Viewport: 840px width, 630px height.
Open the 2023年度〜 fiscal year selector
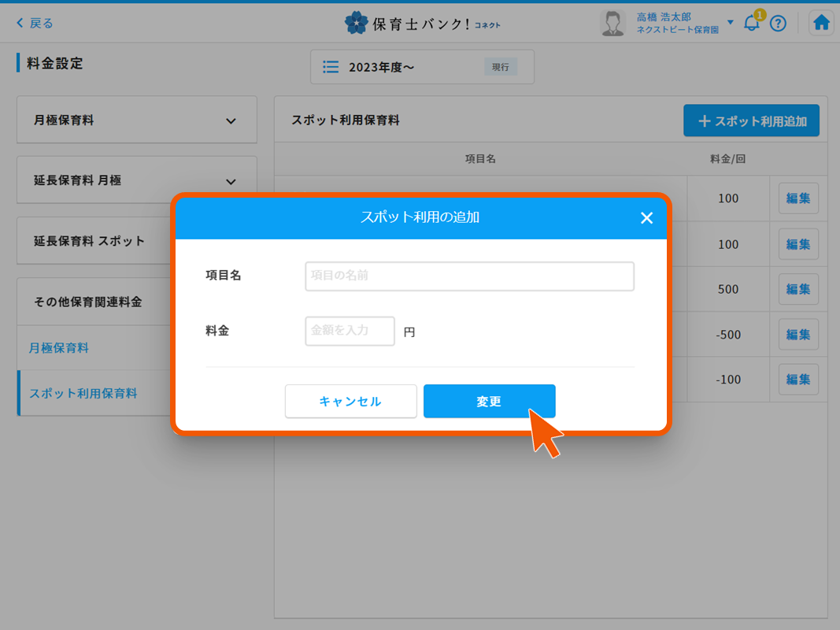pyautogui.click(x=422, y=66)
